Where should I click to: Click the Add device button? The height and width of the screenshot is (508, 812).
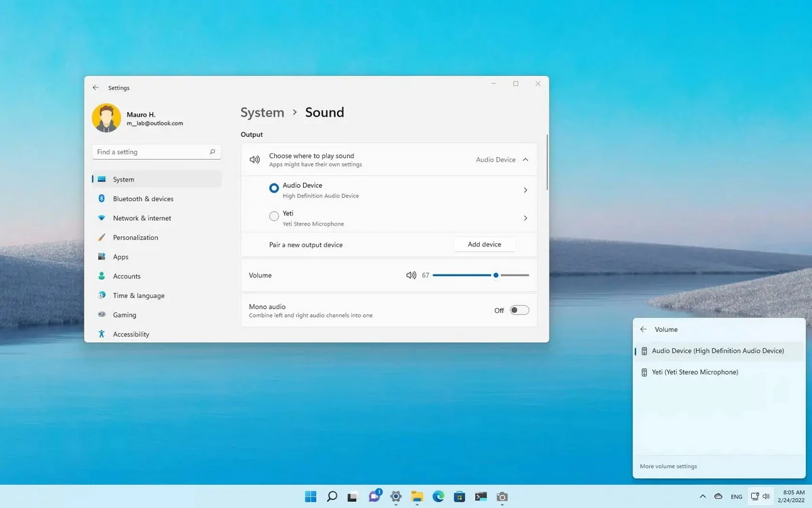(484, 245)
